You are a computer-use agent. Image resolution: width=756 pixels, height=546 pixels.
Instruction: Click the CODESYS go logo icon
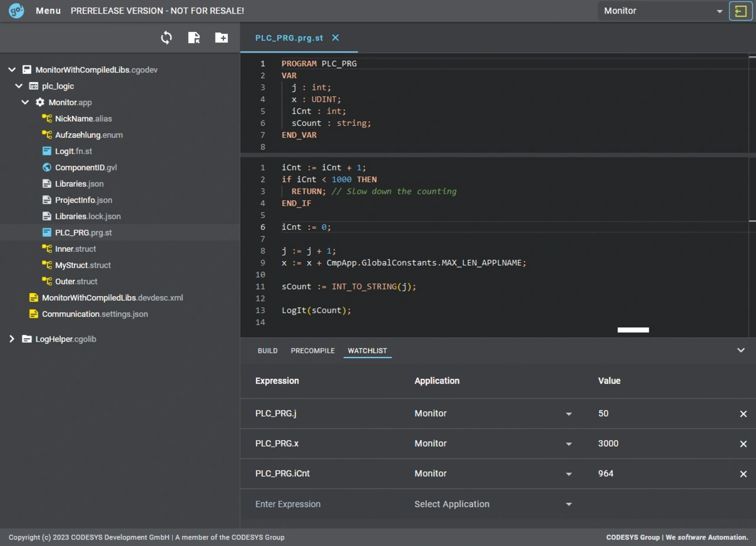coord(17,11)
